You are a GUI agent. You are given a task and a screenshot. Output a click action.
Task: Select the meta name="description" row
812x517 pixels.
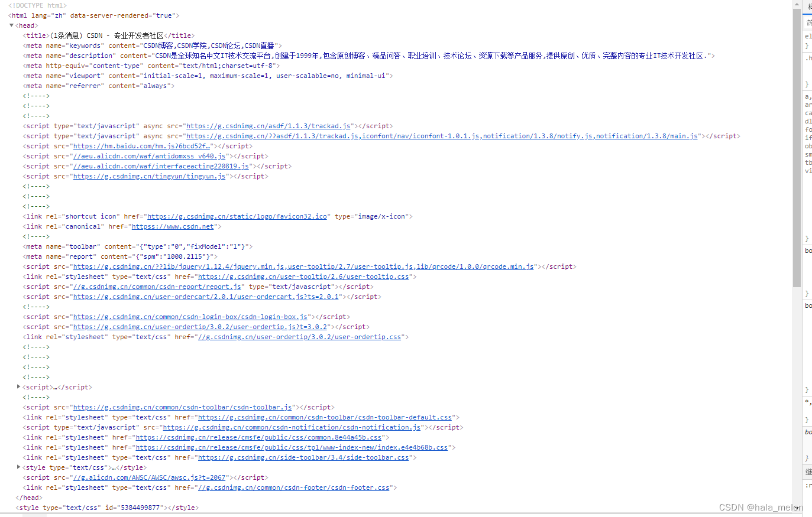tap(369, 56)
